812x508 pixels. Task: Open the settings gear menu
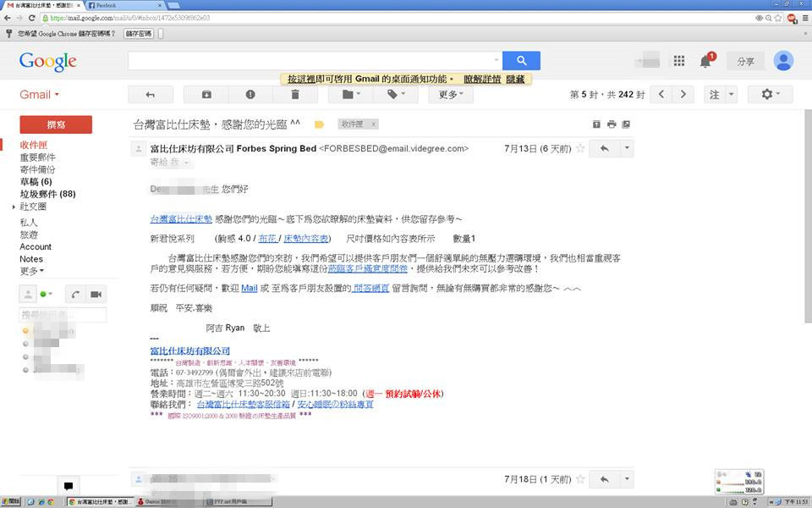(x=770, y=94)
